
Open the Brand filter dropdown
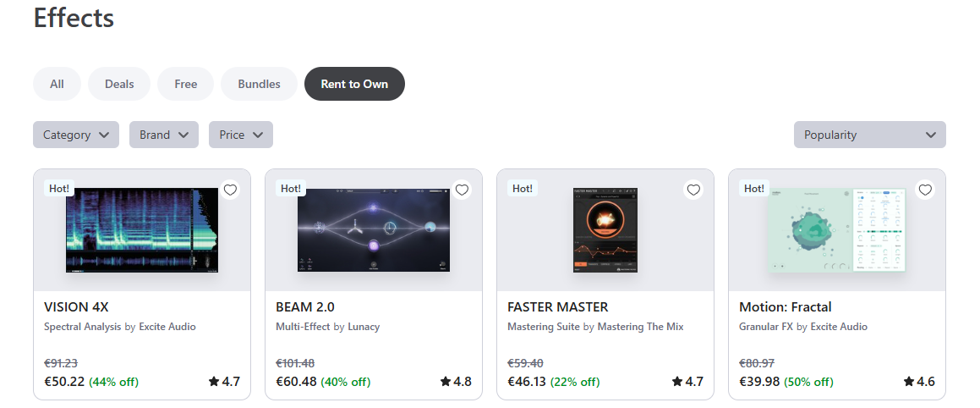click(x=164, y=135)
